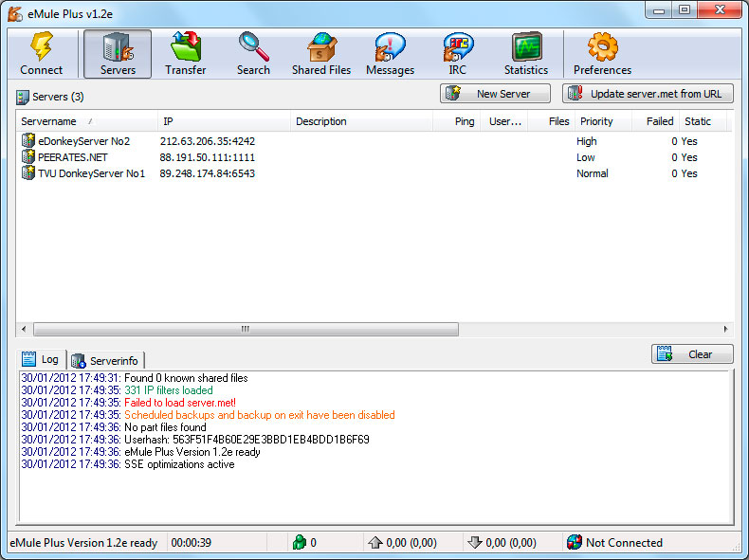This screenshot has height=560, width=749.
Task: Open the Messages speech bubble icon
Action: (x=390, y=46)
